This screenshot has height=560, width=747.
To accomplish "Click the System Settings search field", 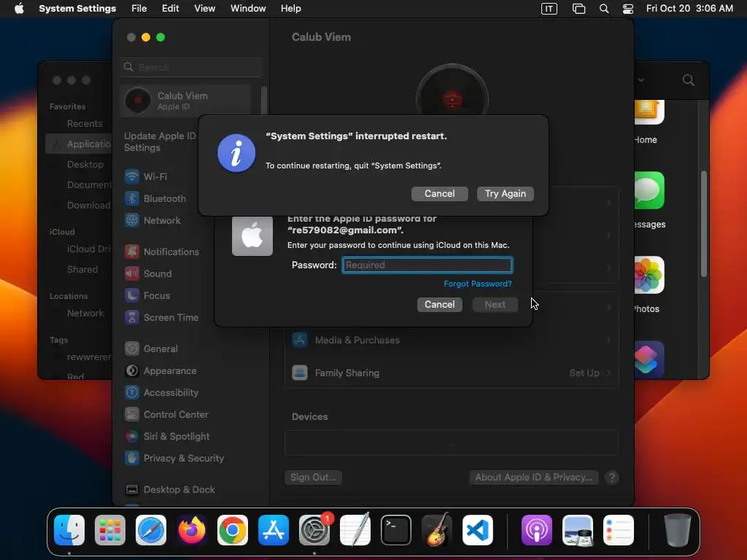I will coord(191,67).
